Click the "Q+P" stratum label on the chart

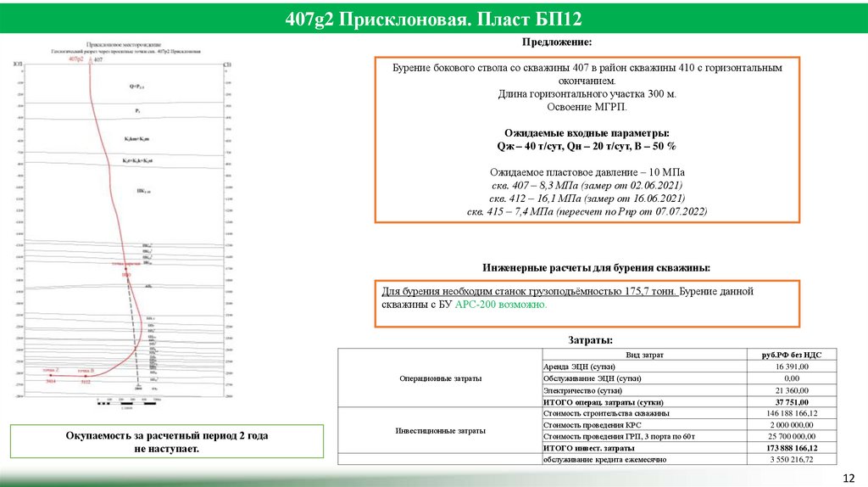[136, 87]
